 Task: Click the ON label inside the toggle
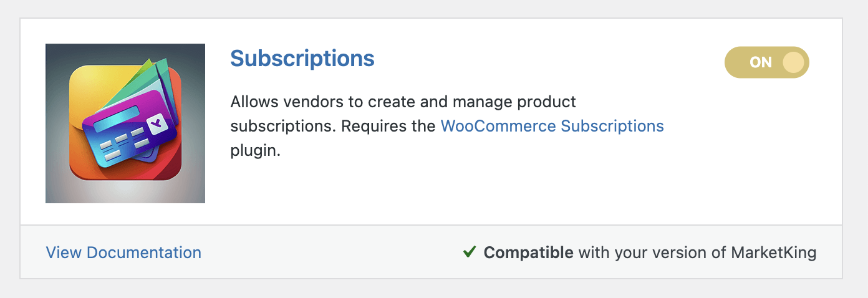click(x=761, y=62)
